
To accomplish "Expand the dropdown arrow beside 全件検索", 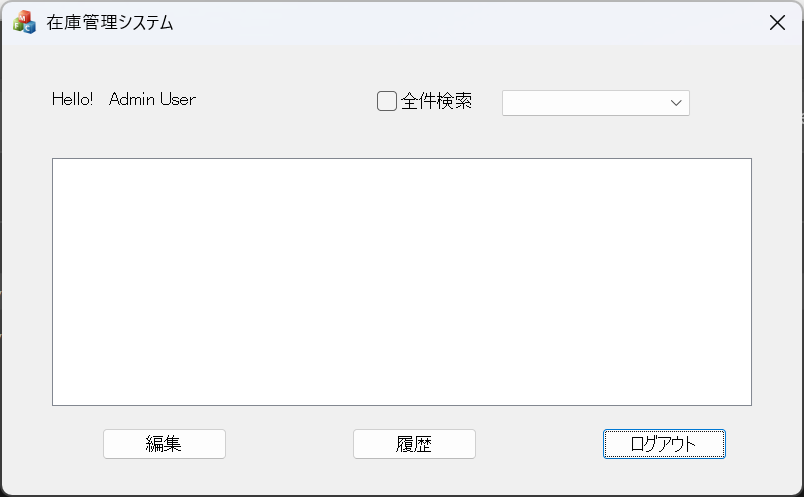I will 676,103.
